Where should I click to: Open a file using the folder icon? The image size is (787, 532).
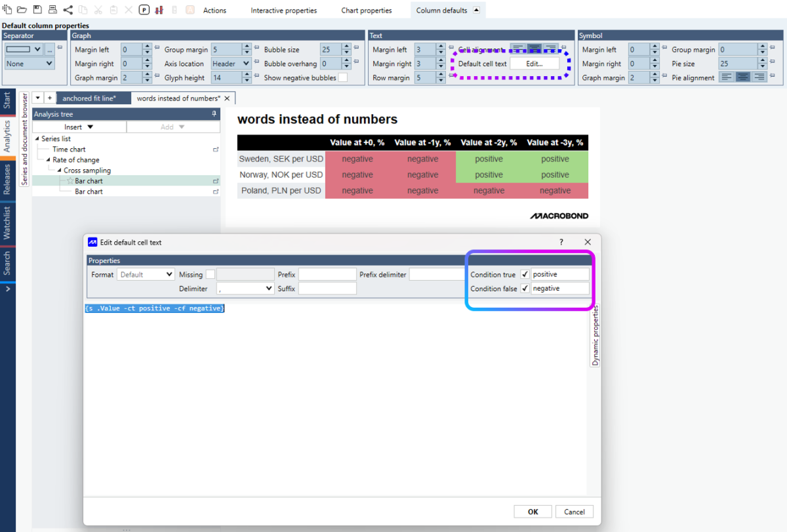[22, 10]
